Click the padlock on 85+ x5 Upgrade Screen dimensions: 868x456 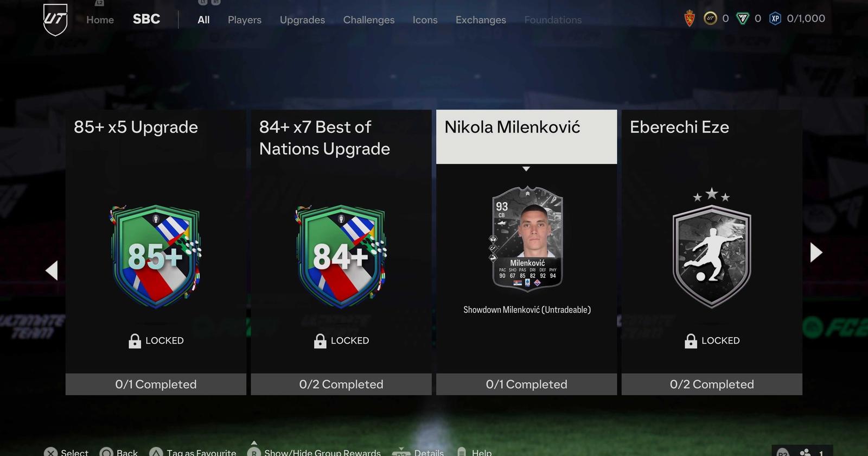click(x=135, y=341)
